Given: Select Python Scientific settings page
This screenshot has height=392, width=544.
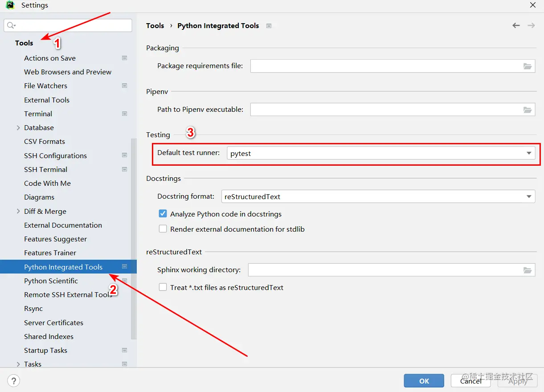Looking at the screenshot, I should pyautogui.click(x=51, y=281).
